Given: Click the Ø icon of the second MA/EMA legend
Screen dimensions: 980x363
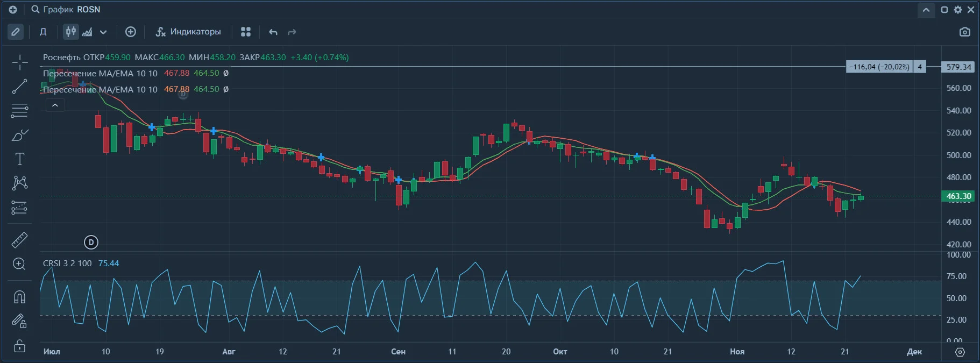Looking at the screenshot, I should coord(226,89).
